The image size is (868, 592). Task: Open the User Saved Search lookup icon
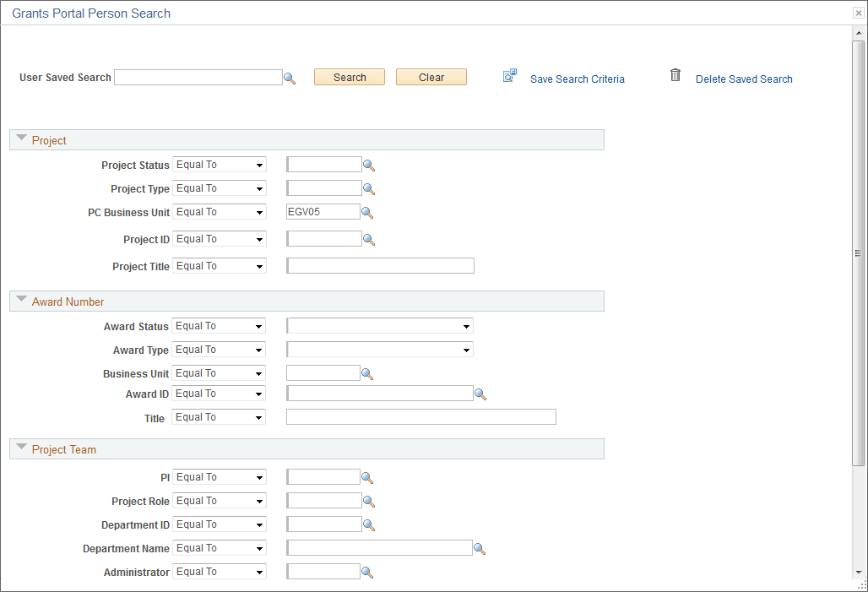pyautogui.click(x=290, y=77)
